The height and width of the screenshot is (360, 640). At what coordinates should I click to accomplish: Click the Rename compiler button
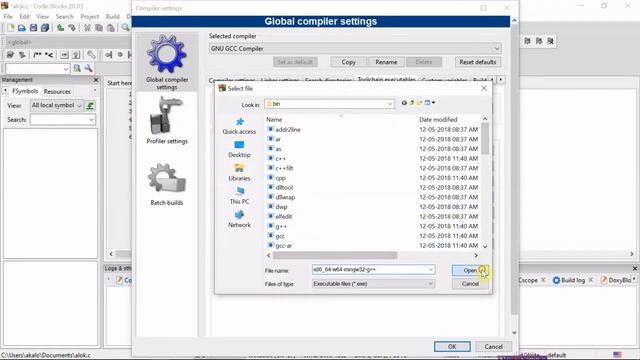click(386, 62)
